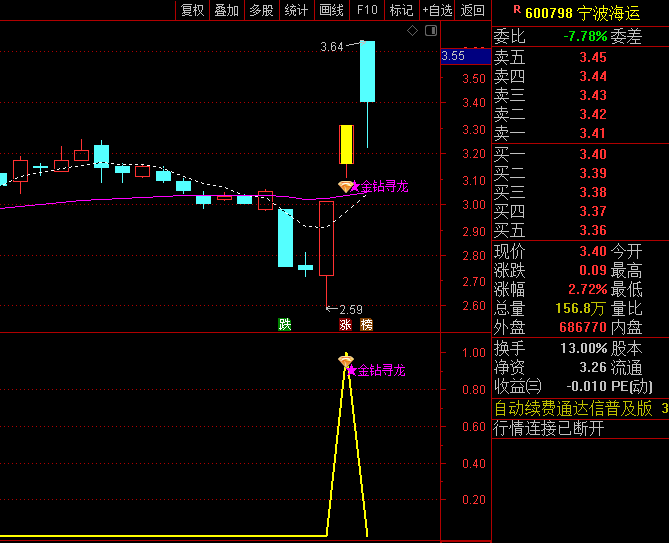The image size is (669, 543).
Task: Click the 金钻寻龙 label in indicator panel
Action: [381, 370]
